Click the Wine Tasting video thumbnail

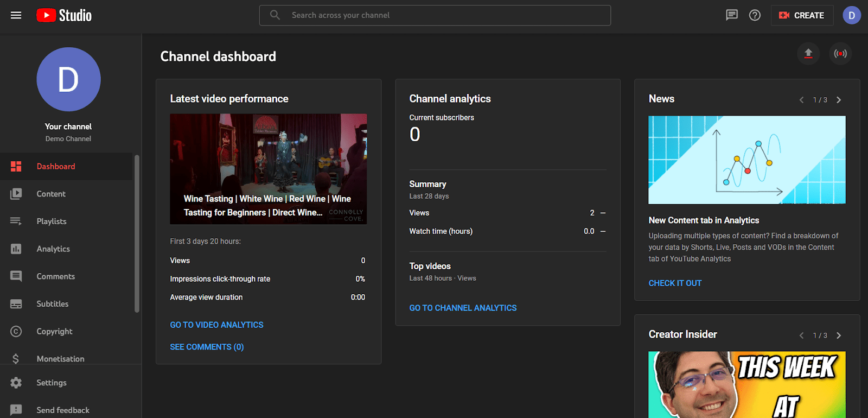(x=269, y=169)
